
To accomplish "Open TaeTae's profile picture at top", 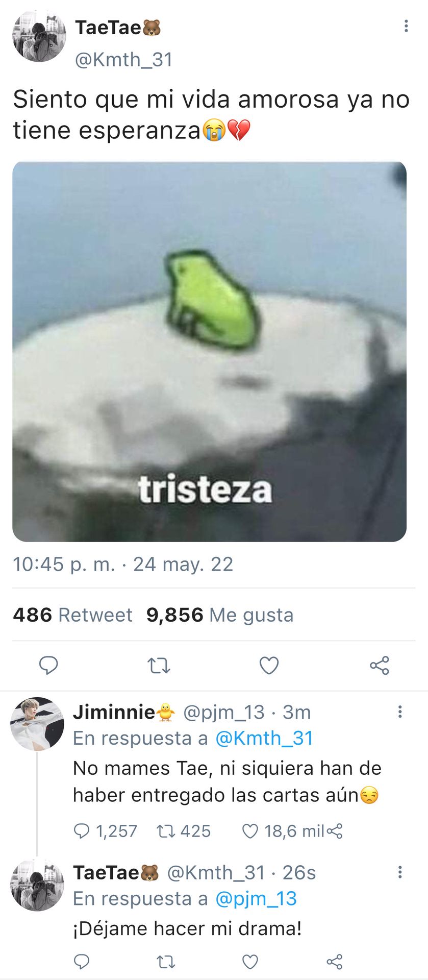I will pos(39,36).
